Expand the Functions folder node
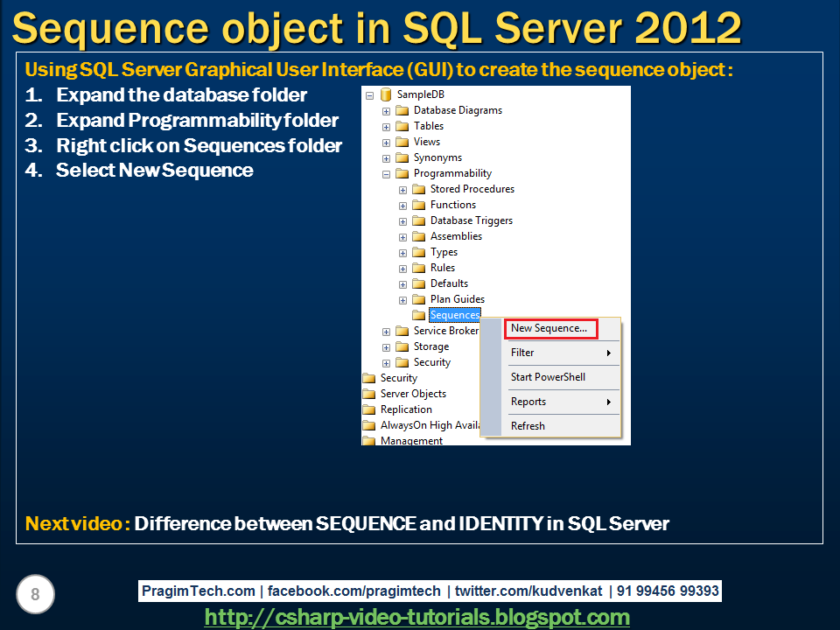This screenshot has width=840, height=630. coord(402,206)
